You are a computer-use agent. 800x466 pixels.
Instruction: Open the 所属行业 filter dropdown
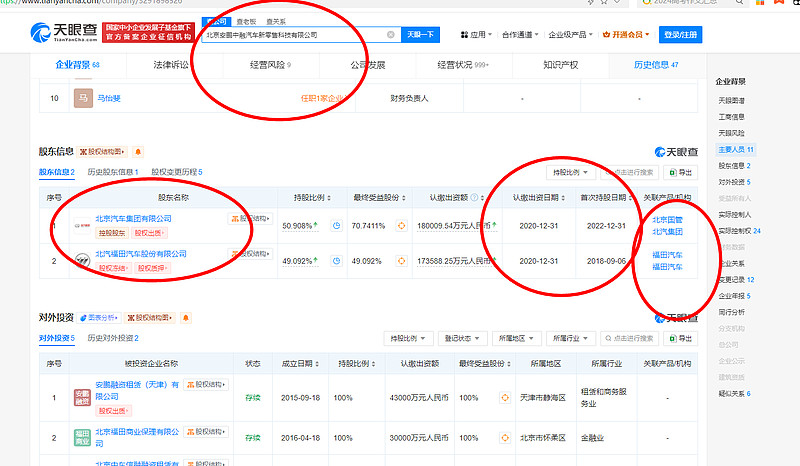[x=570, y=338]
